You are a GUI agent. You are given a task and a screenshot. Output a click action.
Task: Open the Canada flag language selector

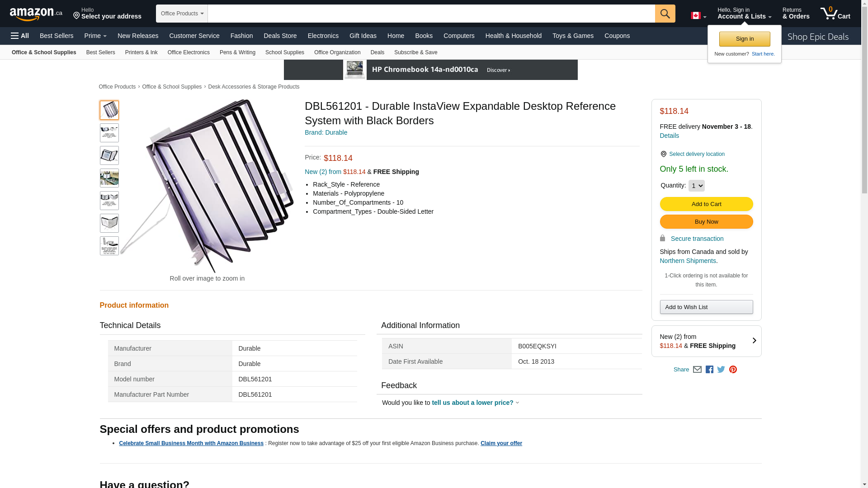tap(698, 16)
